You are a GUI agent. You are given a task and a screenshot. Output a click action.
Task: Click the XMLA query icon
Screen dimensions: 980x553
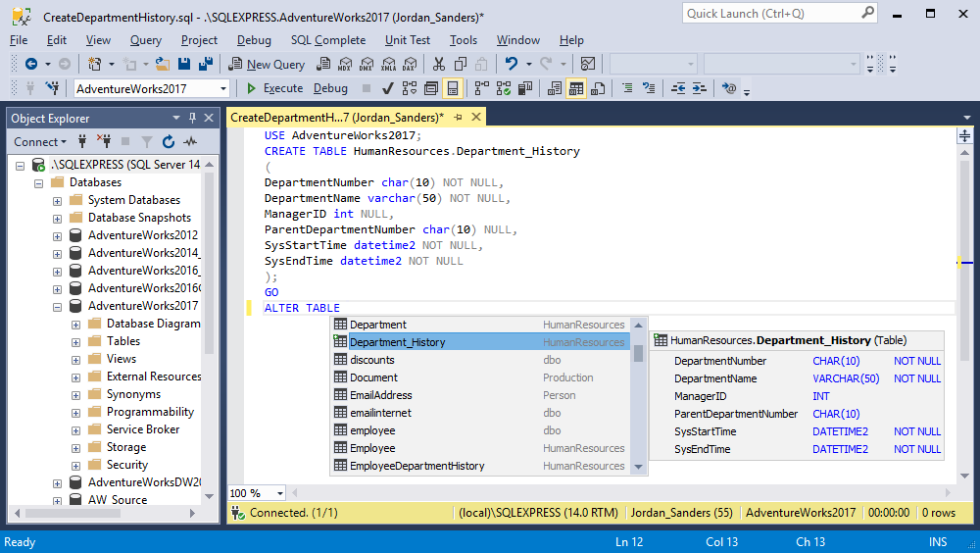click(x=389, y=64)
